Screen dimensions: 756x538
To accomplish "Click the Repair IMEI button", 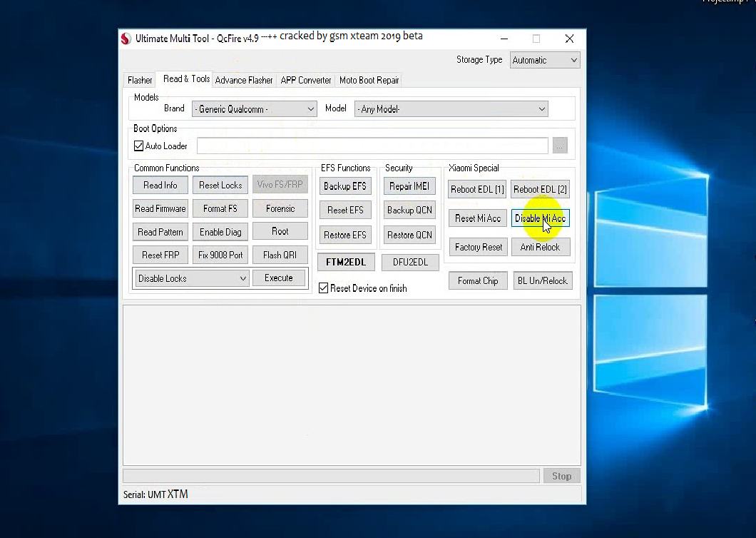I will coord(409,186).
